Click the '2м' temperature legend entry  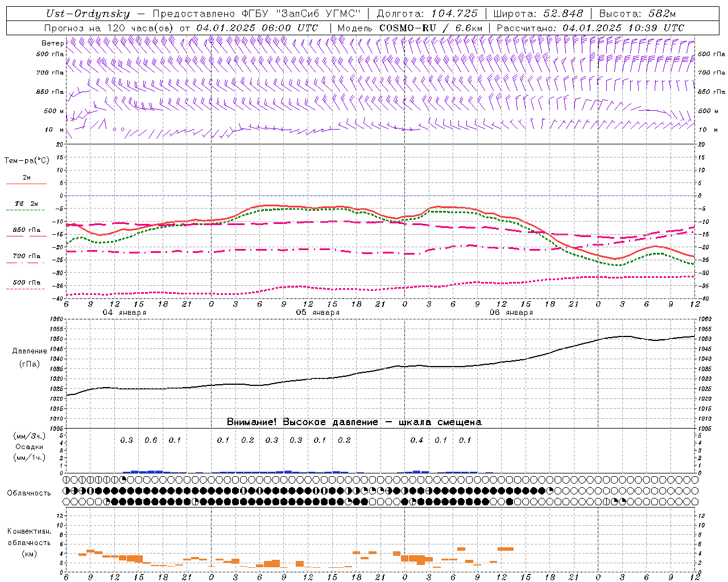click(x=27, y=178)
